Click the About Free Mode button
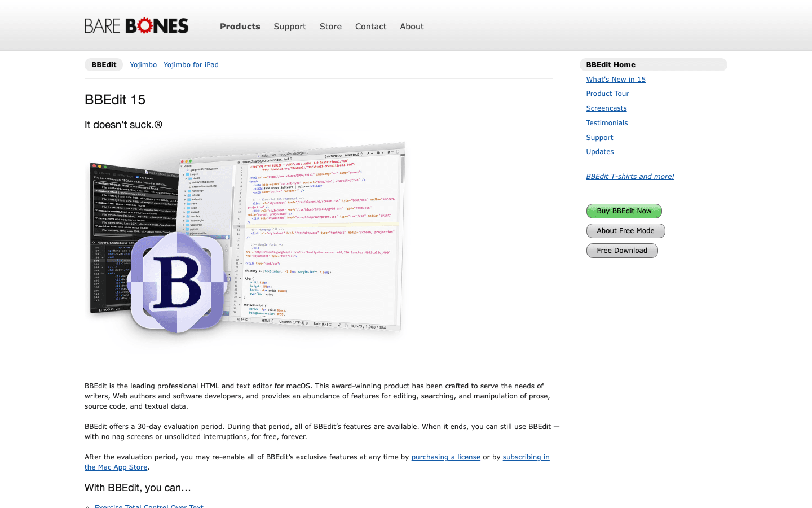Image resolution: width=812 pixels, height=508 pixels. tap(625, 230)
